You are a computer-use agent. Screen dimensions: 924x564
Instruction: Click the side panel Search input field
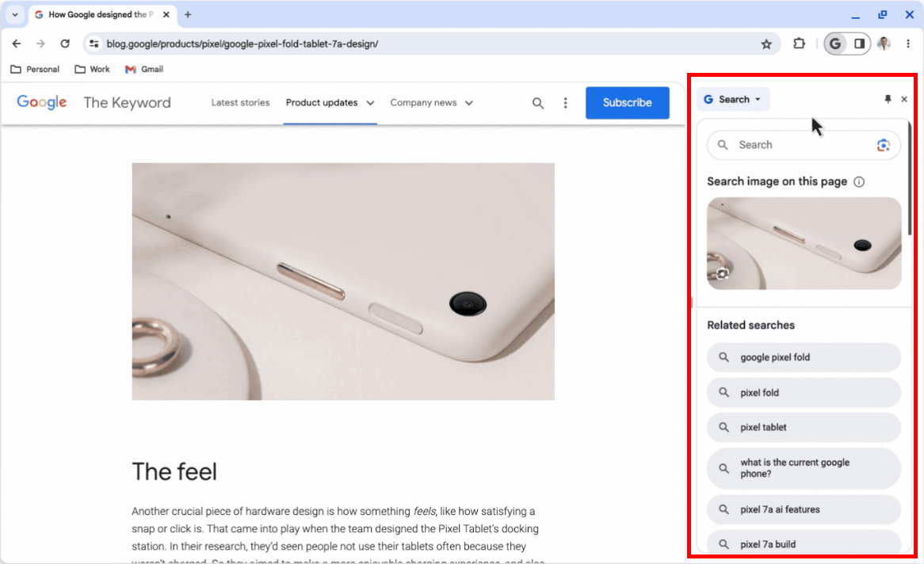click(x=804, y=145)
